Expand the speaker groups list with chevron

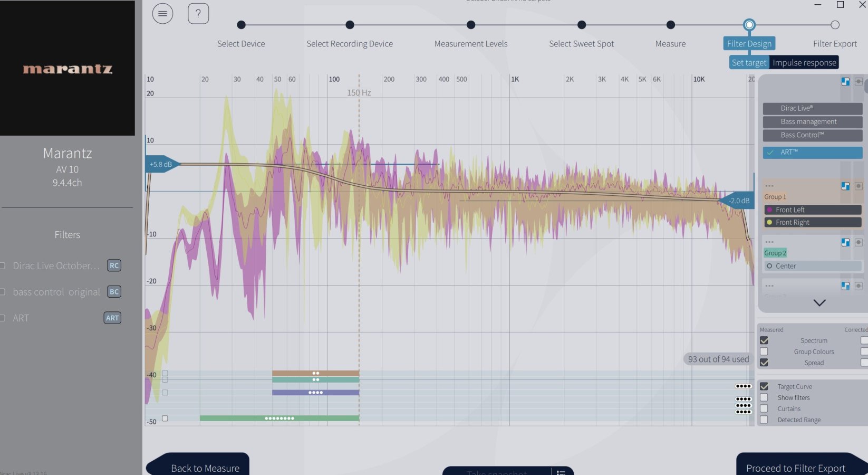[819, 303]
